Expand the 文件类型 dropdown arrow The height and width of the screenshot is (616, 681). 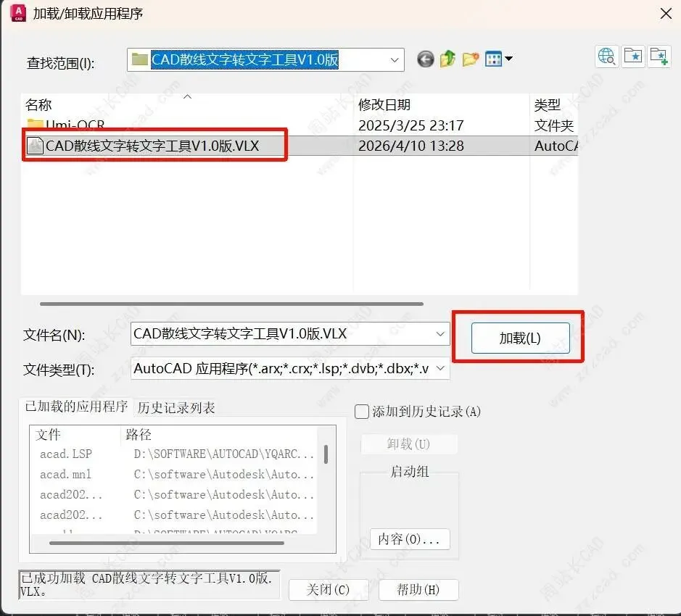click(x=440, y=369)
